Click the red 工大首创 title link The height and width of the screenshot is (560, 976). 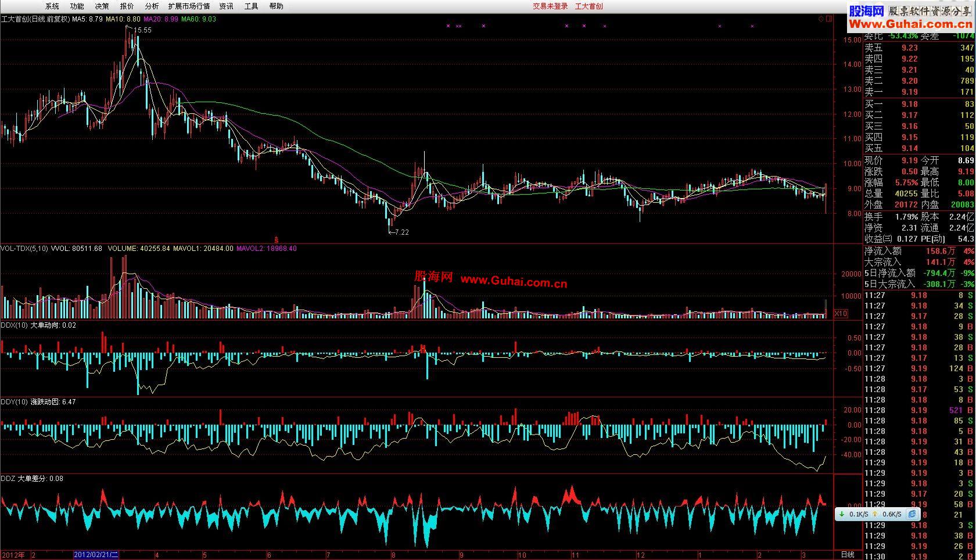pyautogui.click(x=589, y=6)
